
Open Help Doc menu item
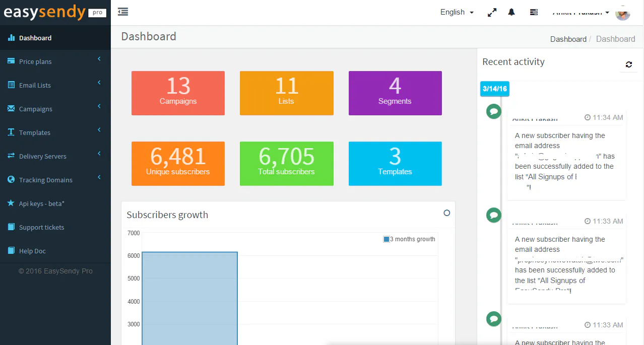pyautogui.click(x=55, y=251)
